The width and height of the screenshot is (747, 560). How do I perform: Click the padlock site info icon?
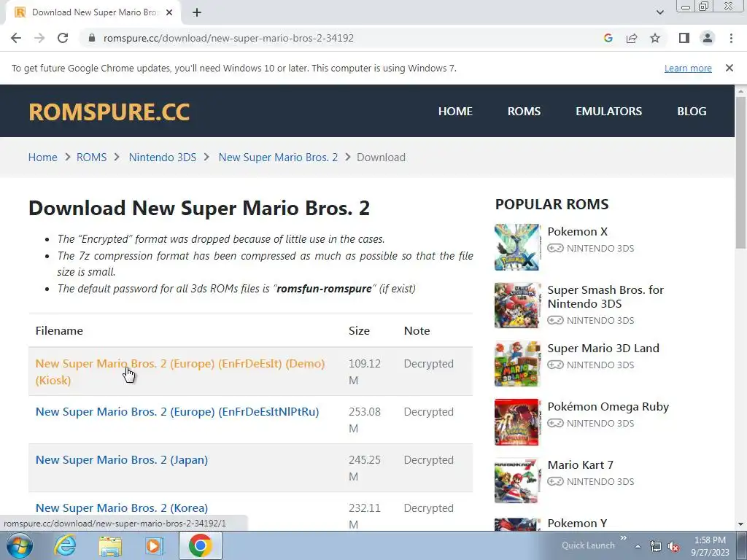click(x=92, y=38)
